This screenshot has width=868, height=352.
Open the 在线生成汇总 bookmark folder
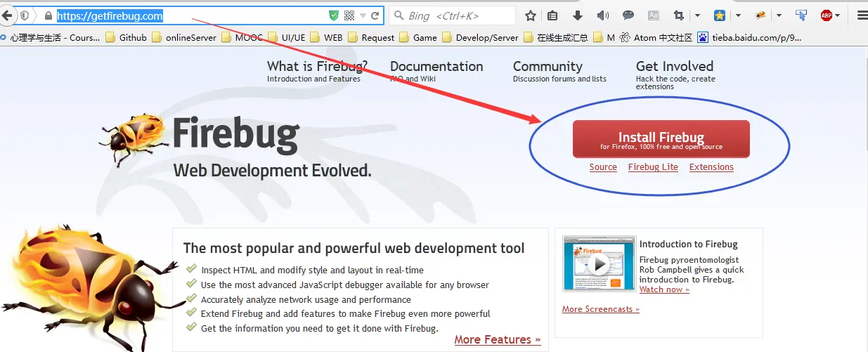pyautogui.click(x=556, y=37)
